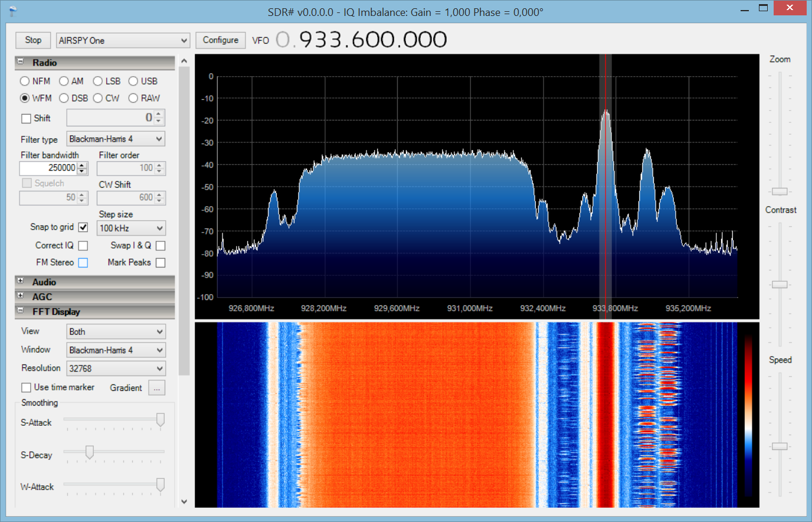This screenshot has width=812, height=522.
Task: Expand the Audio panel section
Action: pyautogui.click(x=21, y=282)
